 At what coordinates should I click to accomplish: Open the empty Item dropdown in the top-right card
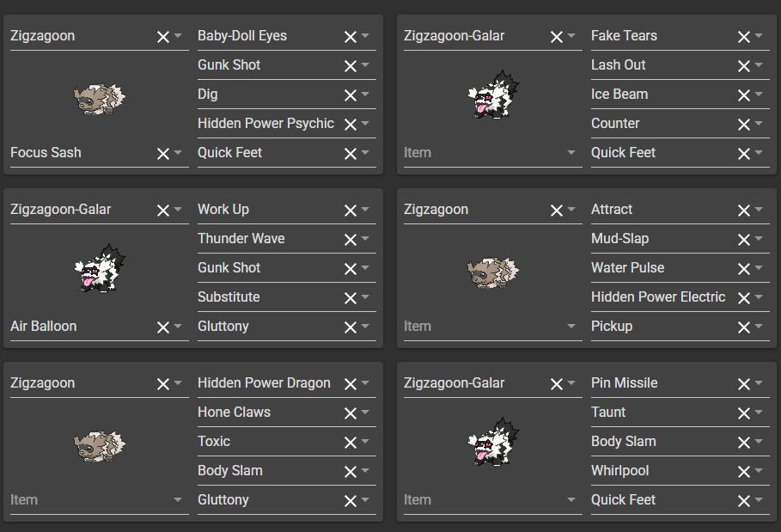click(571, 153)
